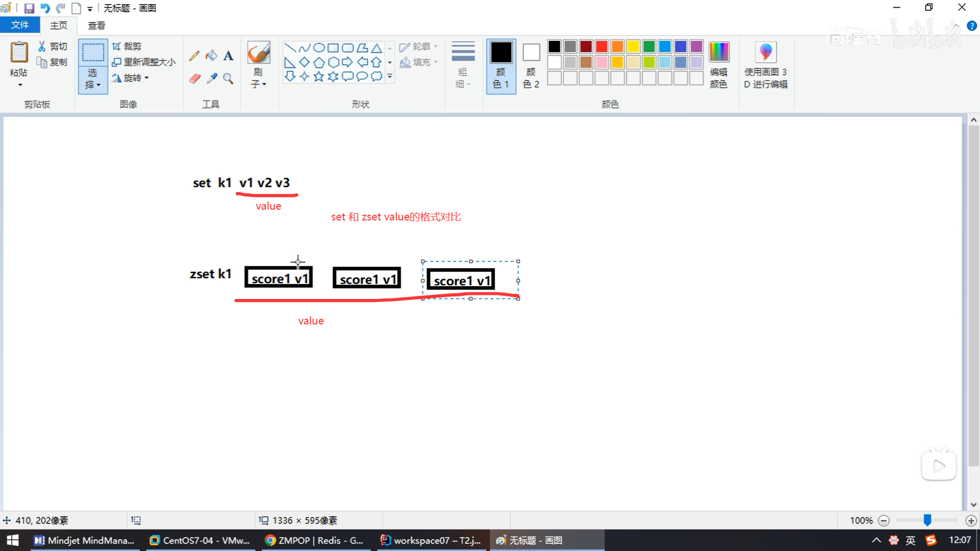Viewport: 980px width, 551px height.
Task: Switch to the View tab
Action: click(96, 26)
